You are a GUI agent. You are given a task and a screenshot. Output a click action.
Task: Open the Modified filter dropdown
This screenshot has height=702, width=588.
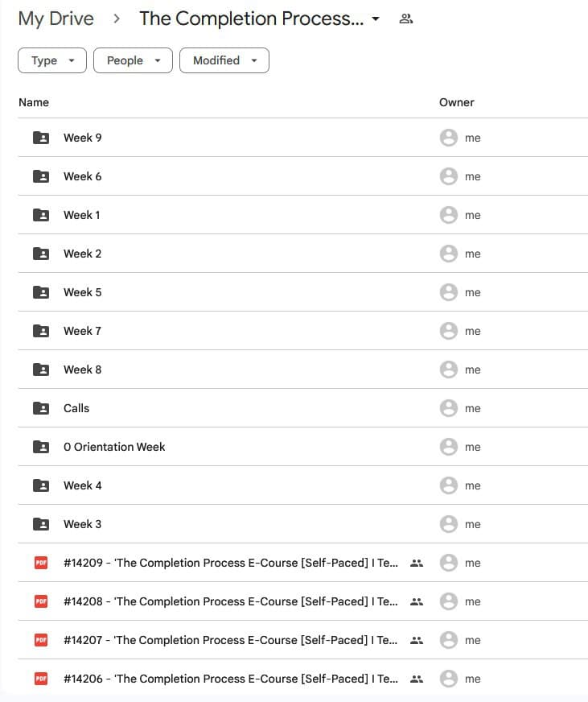pyautogui.click(x=224, y=60)
